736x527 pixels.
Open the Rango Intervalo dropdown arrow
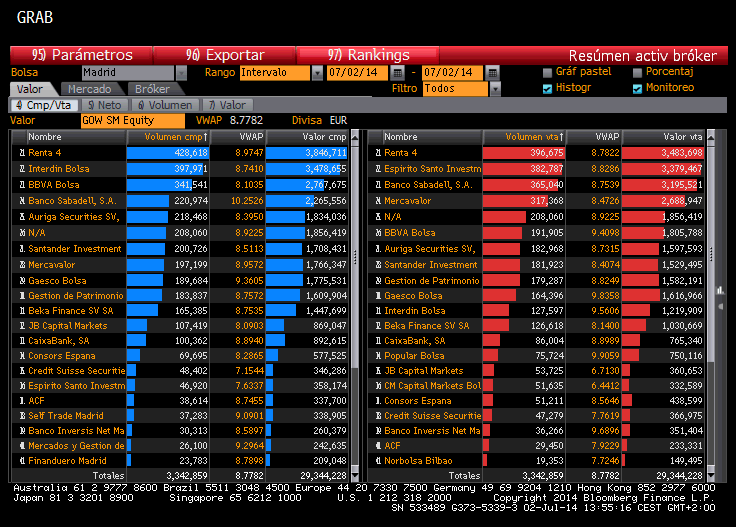coord(317,73)
